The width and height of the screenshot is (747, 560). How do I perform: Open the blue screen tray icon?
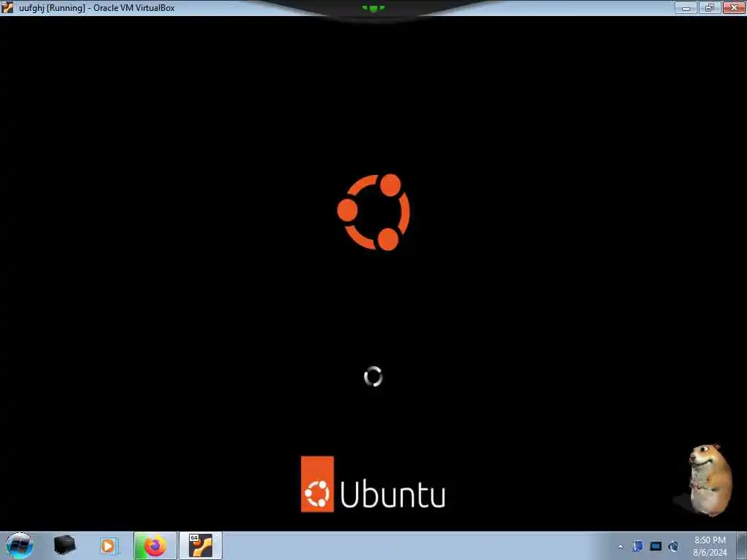pos(656,546)
